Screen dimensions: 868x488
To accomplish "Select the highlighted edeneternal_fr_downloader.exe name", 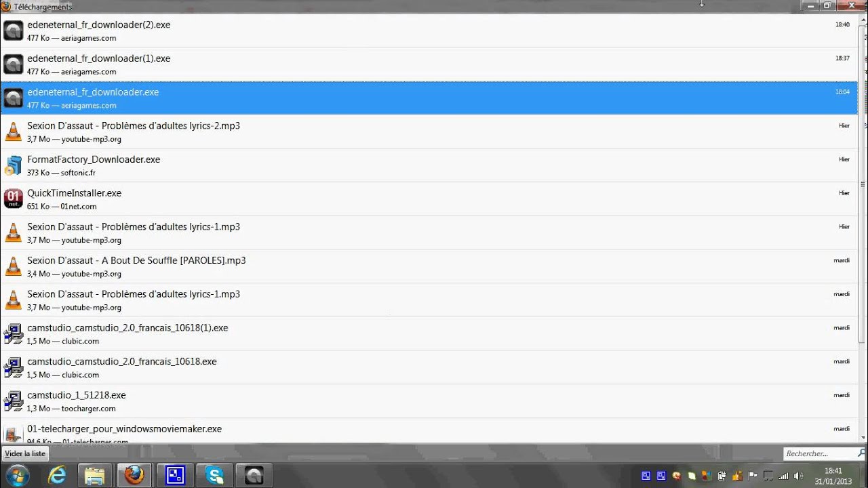I will 93,92.
